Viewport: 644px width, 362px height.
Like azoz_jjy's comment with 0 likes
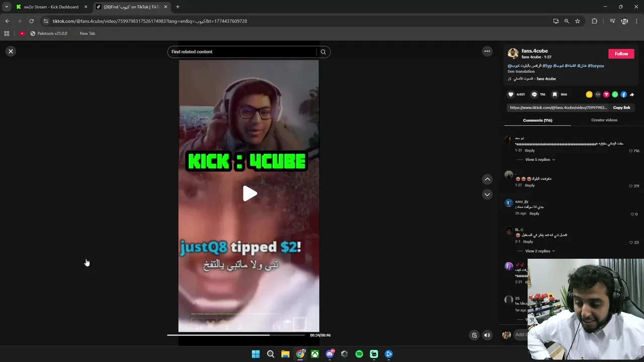point(632,214)
